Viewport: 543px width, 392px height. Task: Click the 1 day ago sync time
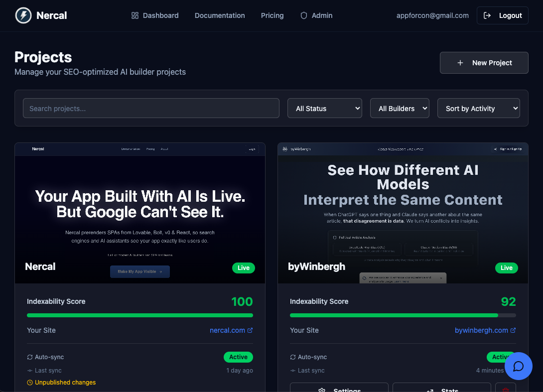[x=240, y=371]
